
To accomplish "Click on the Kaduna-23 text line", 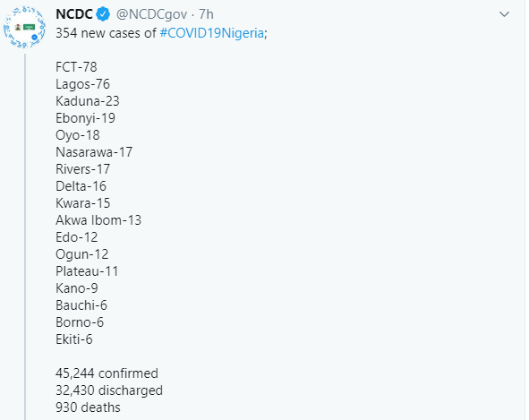I will coord(88,101).
